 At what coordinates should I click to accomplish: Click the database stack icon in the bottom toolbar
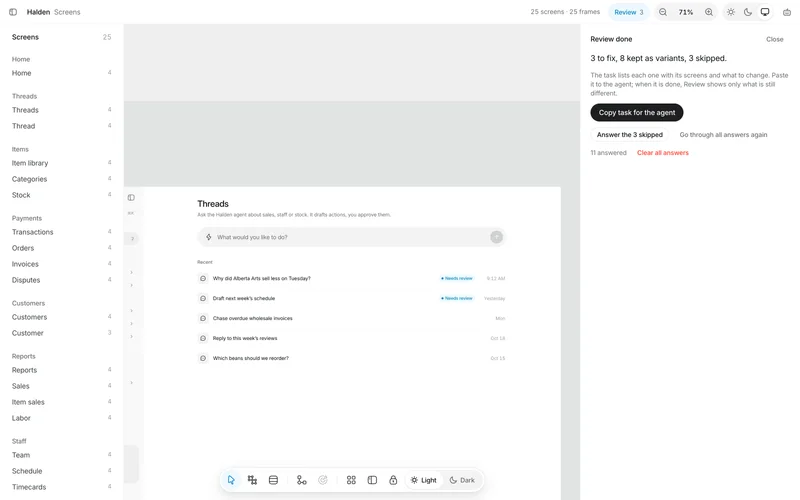[x=273, y=480]
